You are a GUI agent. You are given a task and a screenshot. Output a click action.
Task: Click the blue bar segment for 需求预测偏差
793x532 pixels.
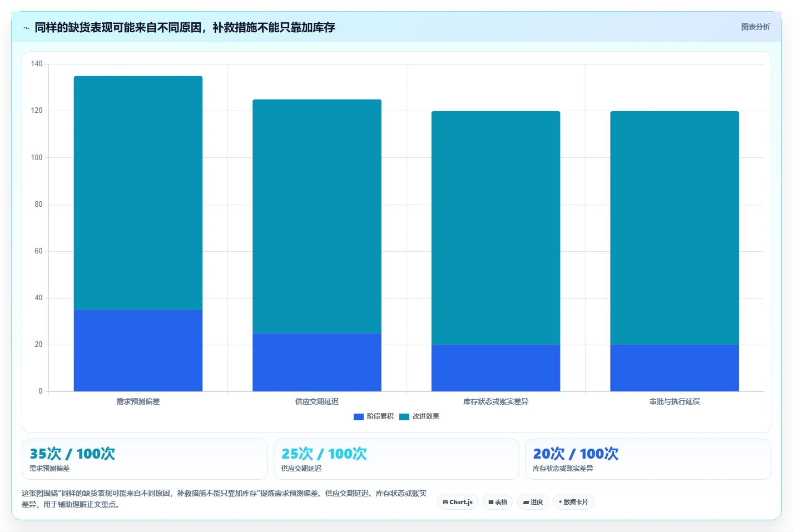pyautogui.click(x=138, y=350)
